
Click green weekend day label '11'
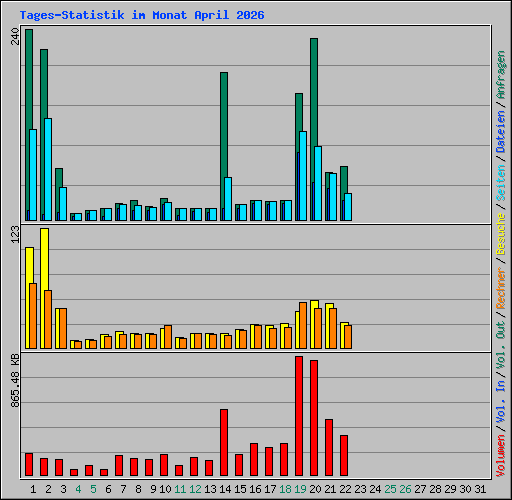pos(180,489)
